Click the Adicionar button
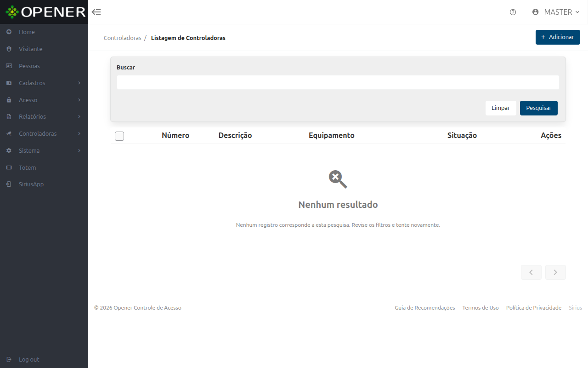The height and width of the screenshot is (368, 588). 558,37
